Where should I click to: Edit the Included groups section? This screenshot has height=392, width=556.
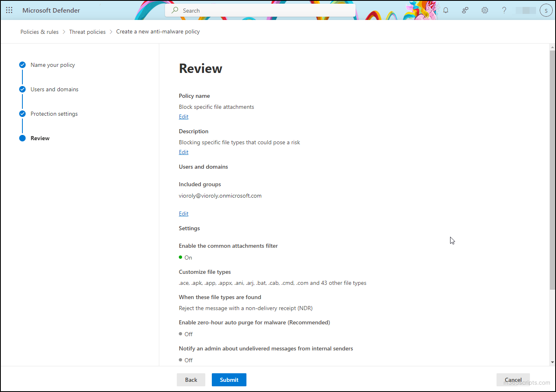point(184,214)
